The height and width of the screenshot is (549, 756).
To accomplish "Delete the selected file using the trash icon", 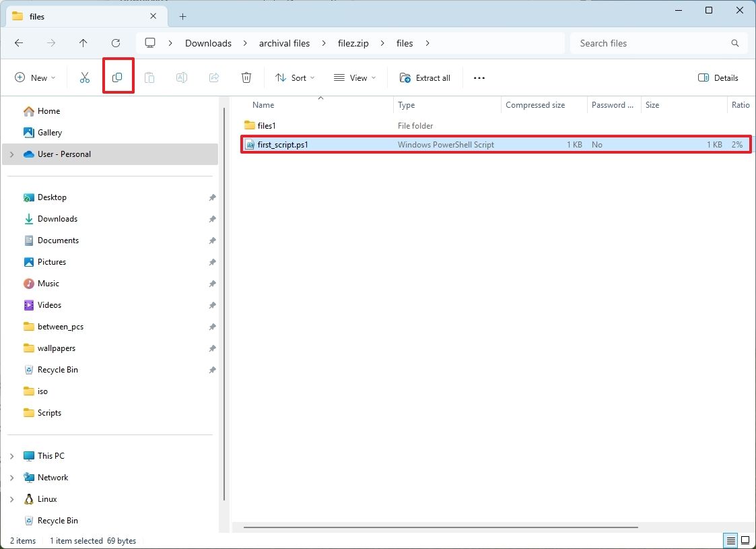I will (246, 77).
